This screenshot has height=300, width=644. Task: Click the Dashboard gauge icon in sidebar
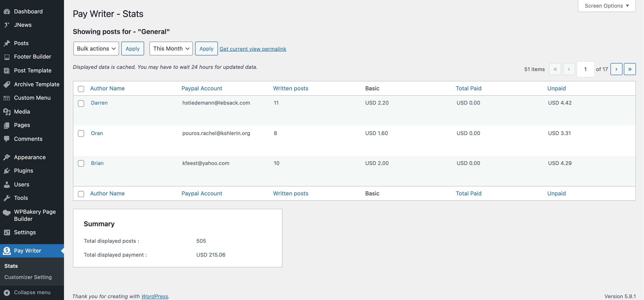point(7,11)
